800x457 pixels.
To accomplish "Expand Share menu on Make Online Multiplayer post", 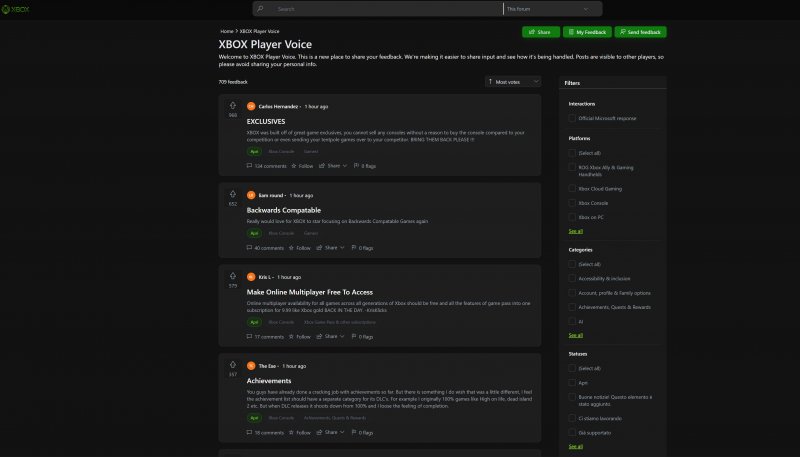I will tap(330, 337).
